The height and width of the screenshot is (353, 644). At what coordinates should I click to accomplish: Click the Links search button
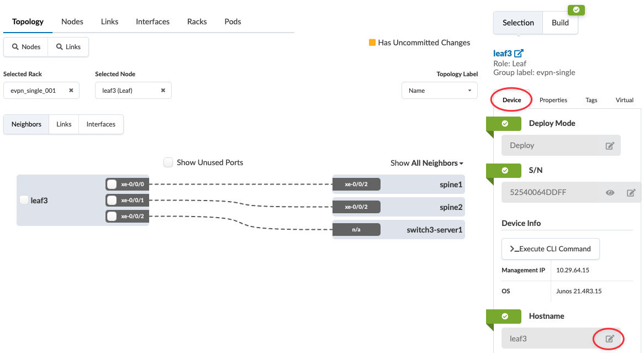tap(68, 47)
